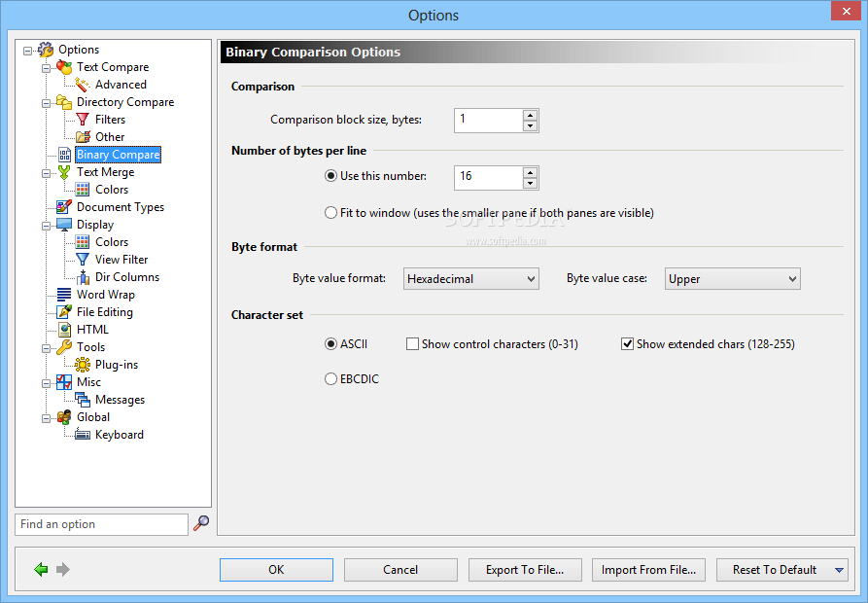868x603 pixels.
Task: Click the View Filter funnel icon
Action: click(x=83, y=260)
